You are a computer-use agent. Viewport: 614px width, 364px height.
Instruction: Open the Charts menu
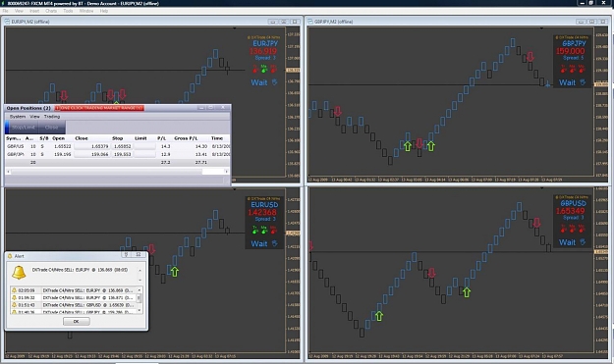[51, 11]
